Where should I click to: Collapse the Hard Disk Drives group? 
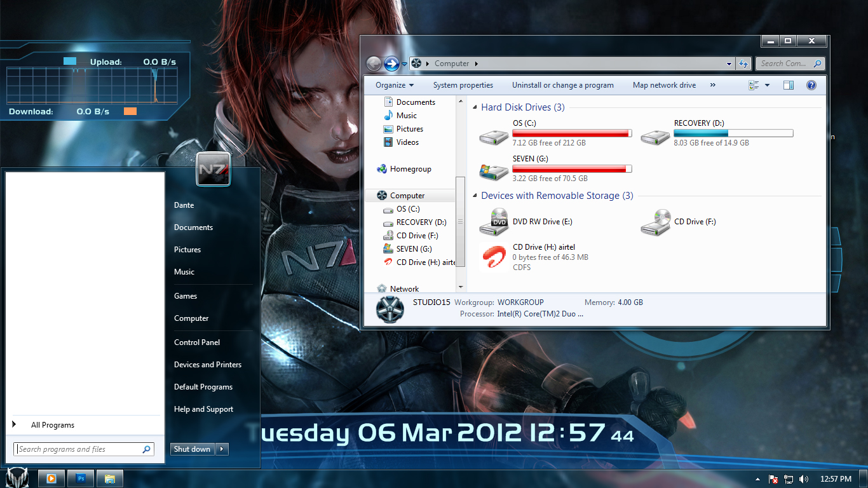click(x=476, y=108)
